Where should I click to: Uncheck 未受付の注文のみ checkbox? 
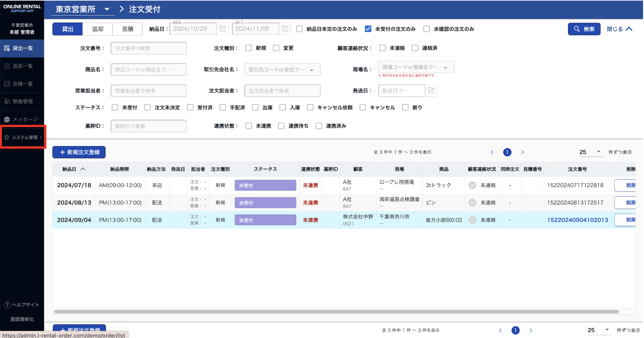368,29
